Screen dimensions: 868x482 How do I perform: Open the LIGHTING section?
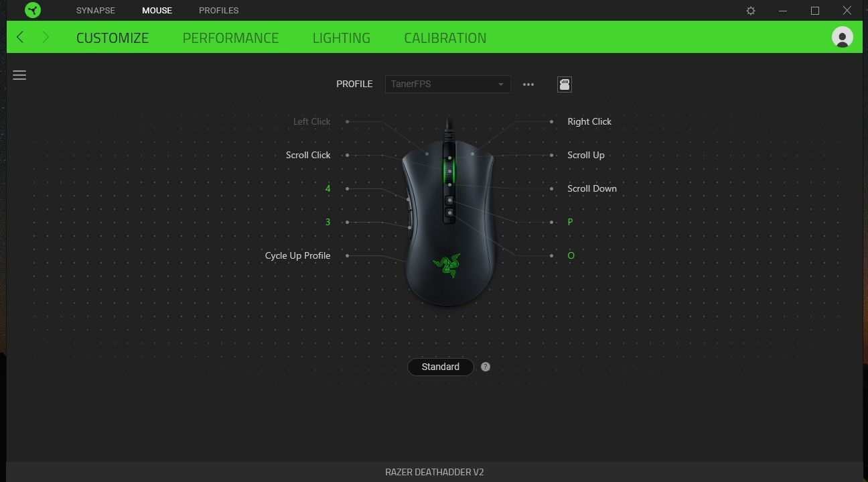coord(342,38)
